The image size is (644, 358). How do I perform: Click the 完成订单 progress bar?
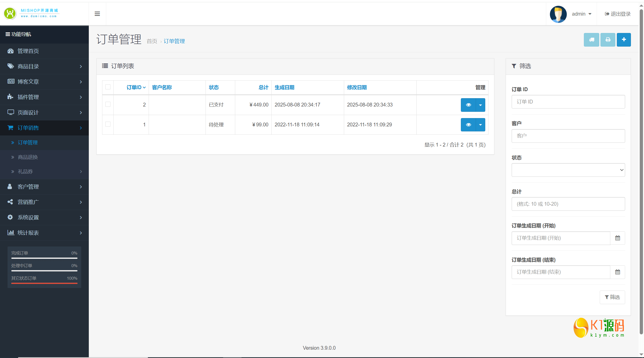(44, 258)
